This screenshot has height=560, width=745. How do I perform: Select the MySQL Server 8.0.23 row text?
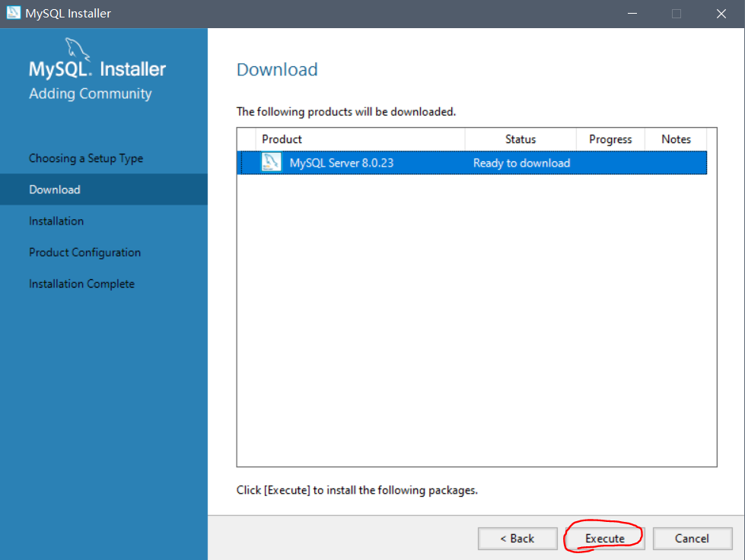[x=342, y=163]
